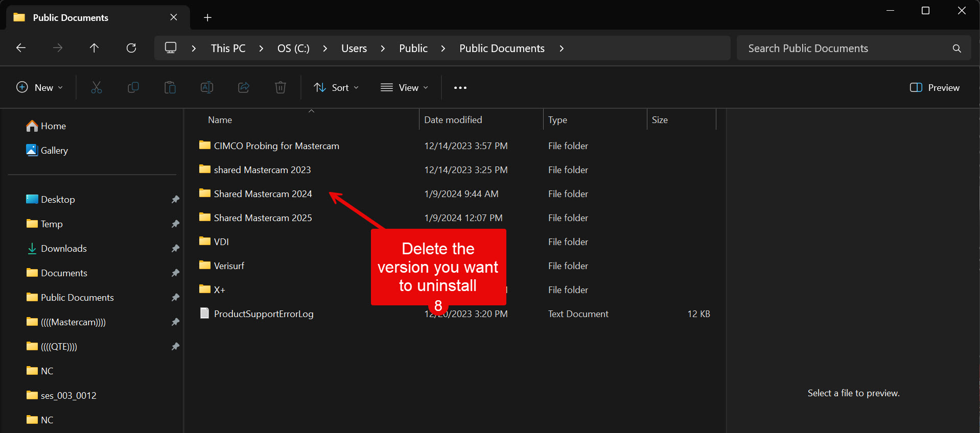
Task: Click the Delete trash can icon
Action: pos(281,87)
